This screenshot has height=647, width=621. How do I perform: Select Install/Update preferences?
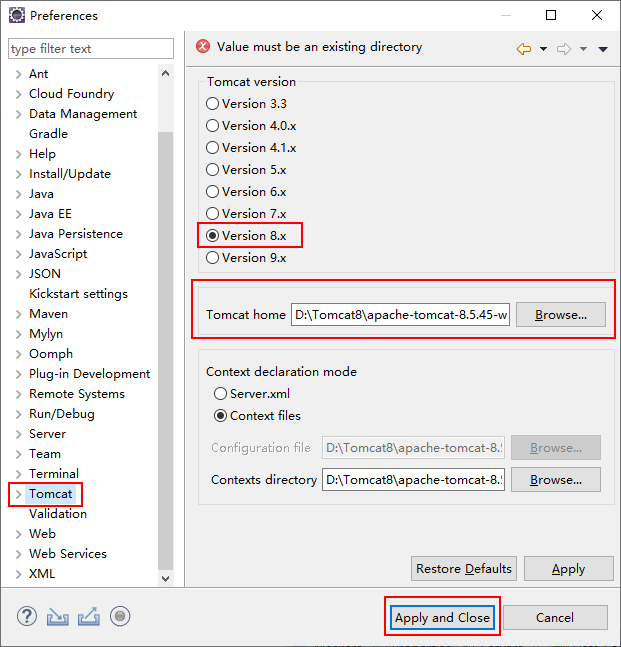[x=70, y=174]
